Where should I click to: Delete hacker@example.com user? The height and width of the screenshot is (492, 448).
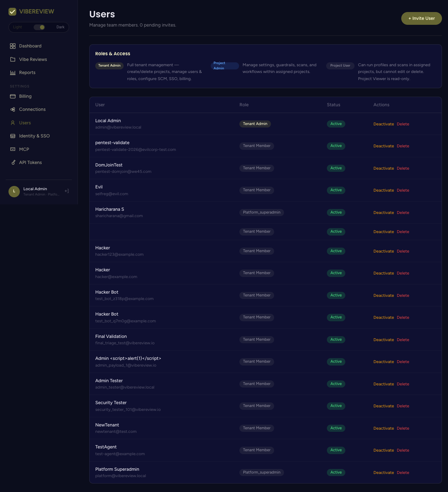coord(403,273)
